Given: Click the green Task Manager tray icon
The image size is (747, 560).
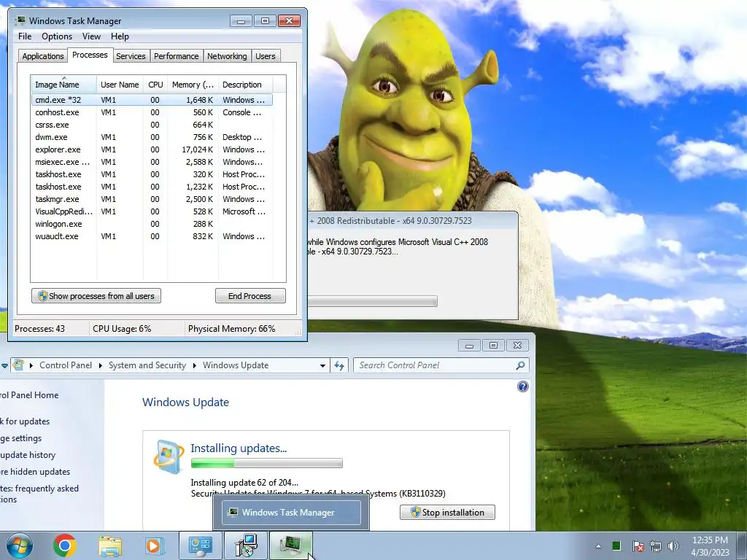Looking at the screenshot, I should [616, 545].
